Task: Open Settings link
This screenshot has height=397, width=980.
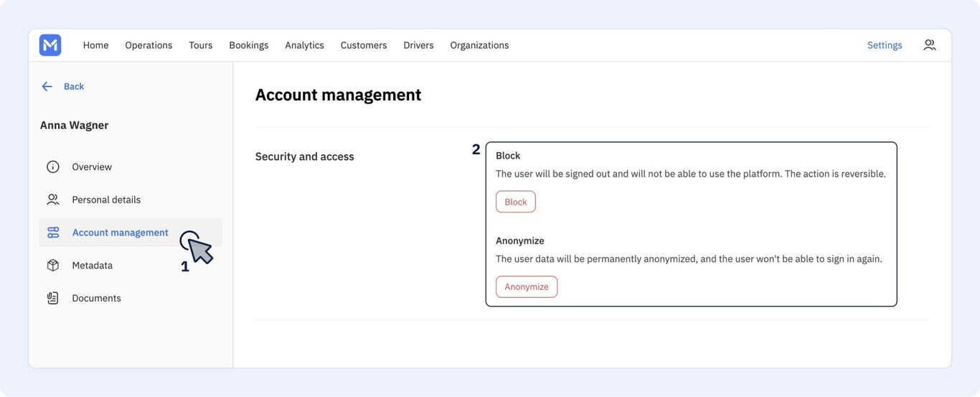Action: coord(885,45)
